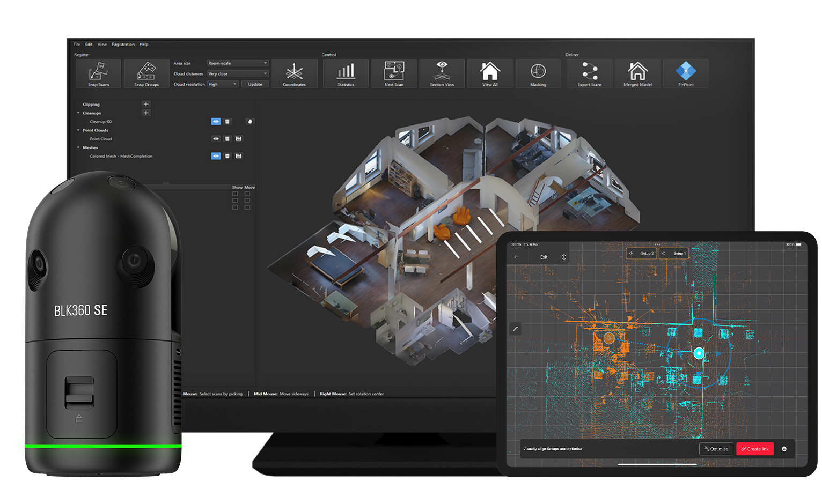Collapse the Point Clouds tree section
Screen dimensions: 822x504
[78, 130]
